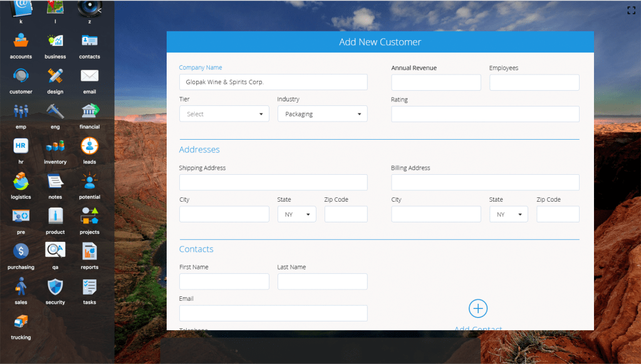
Task: Click the purchasing dollar icon
Action: click(21, 252)
